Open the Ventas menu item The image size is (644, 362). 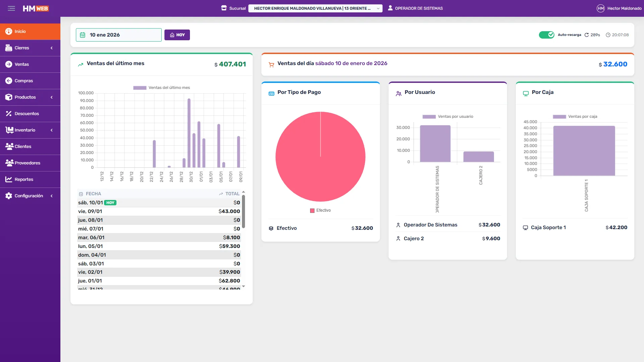click(x=30, y=64)
